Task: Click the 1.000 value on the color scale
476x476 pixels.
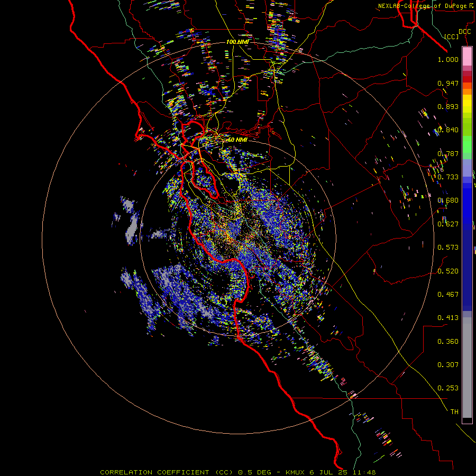Action: click(x=448, y=59)
